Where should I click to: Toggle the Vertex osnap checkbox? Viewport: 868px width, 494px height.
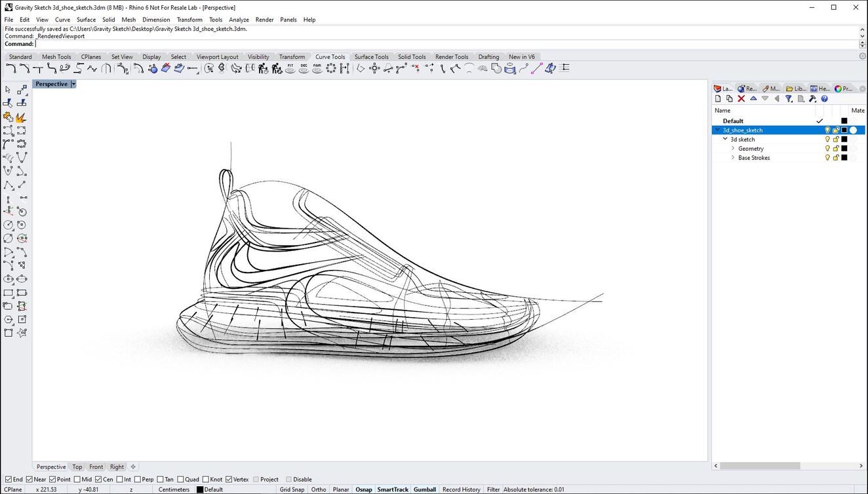point(229,480)
